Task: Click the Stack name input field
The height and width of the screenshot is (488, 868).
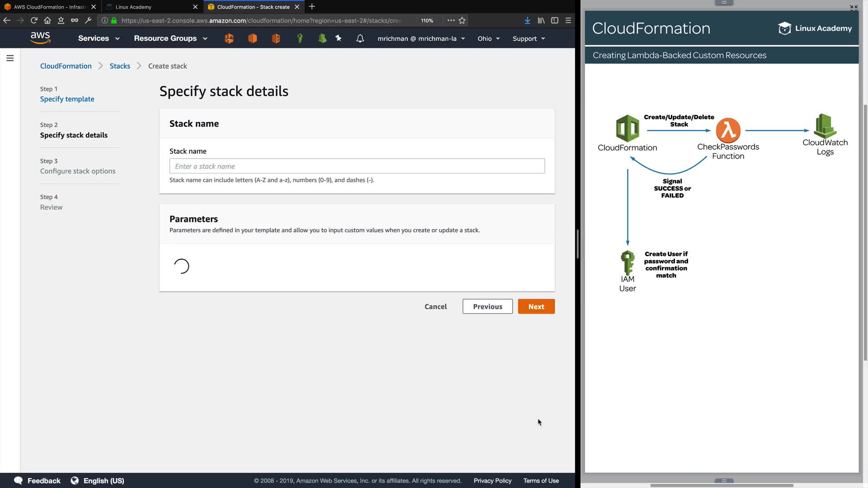Action: click(x=357, y=166)
